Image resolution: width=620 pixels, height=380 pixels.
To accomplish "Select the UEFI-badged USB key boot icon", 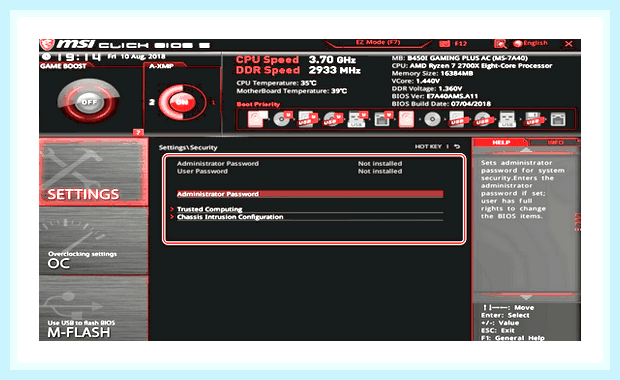I will click(x=357, y=119).
